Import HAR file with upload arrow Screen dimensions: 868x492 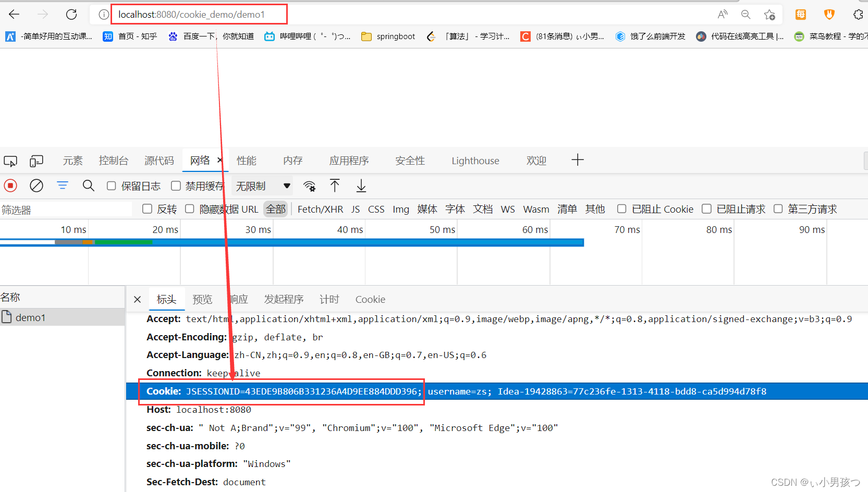(335, 186)
